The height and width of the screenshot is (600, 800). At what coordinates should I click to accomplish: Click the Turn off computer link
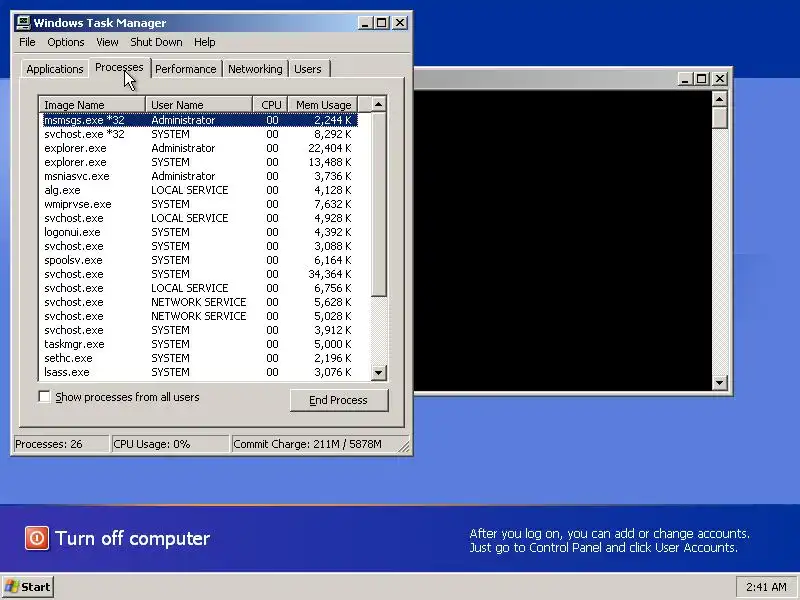tap(133, 538)
